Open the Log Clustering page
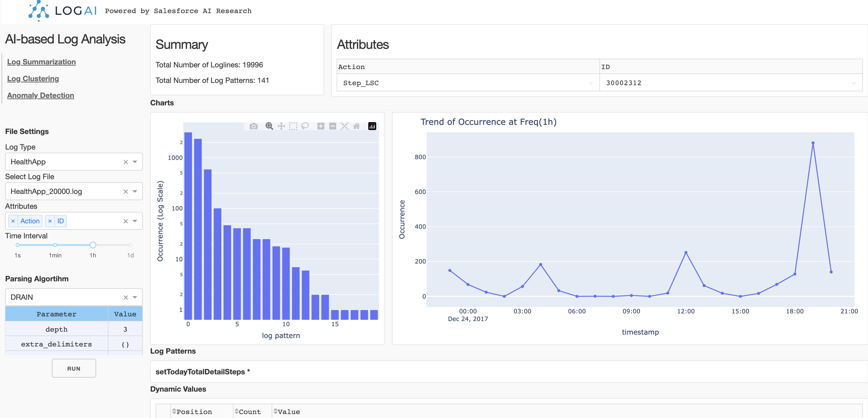The height and width of the screenshot is (418, 868). coord(33,78)
